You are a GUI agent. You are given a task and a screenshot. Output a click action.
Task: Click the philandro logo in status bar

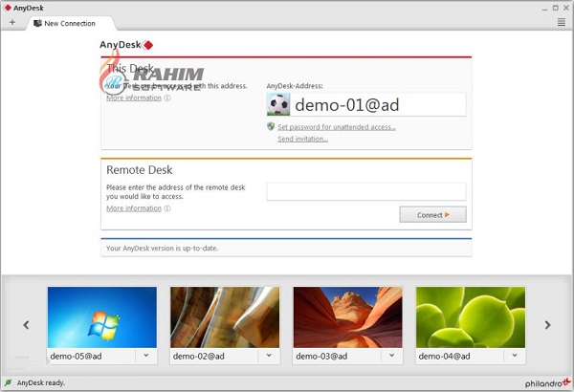[x=547, y=382]
